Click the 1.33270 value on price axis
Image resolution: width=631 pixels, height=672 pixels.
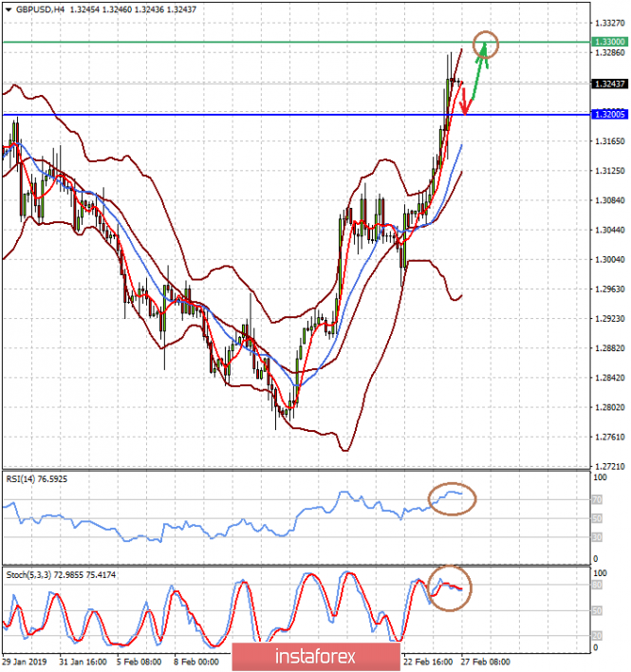tap(608, 22)
